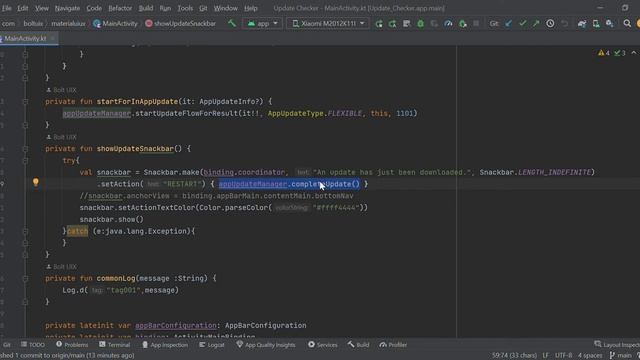Click the materialuux breadcrumb item
640x360 pixels.
68,24
